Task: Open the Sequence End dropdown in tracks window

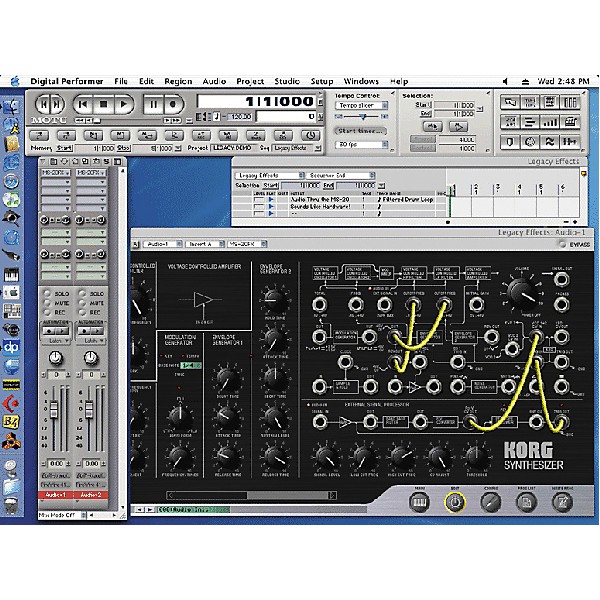Action: click(x=340, y=175)
